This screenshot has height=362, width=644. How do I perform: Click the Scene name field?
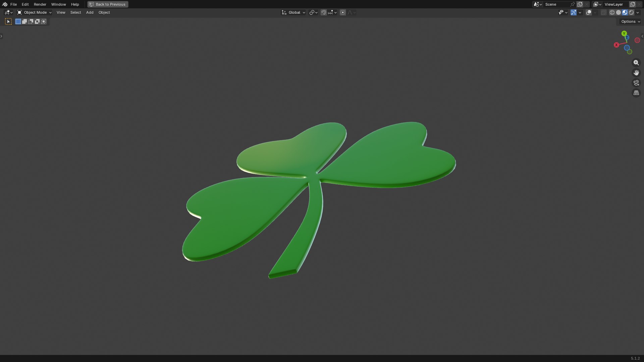click(x=556, y=4)
